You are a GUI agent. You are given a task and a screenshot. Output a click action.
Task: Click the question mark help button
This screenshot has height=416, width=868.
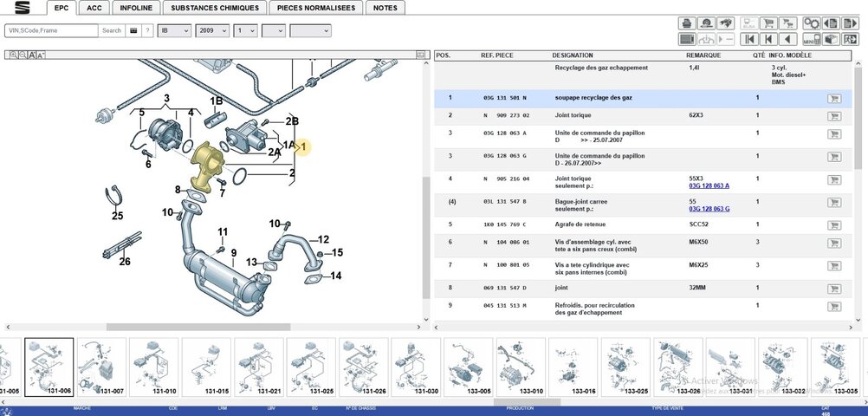[x=147, y=30]
